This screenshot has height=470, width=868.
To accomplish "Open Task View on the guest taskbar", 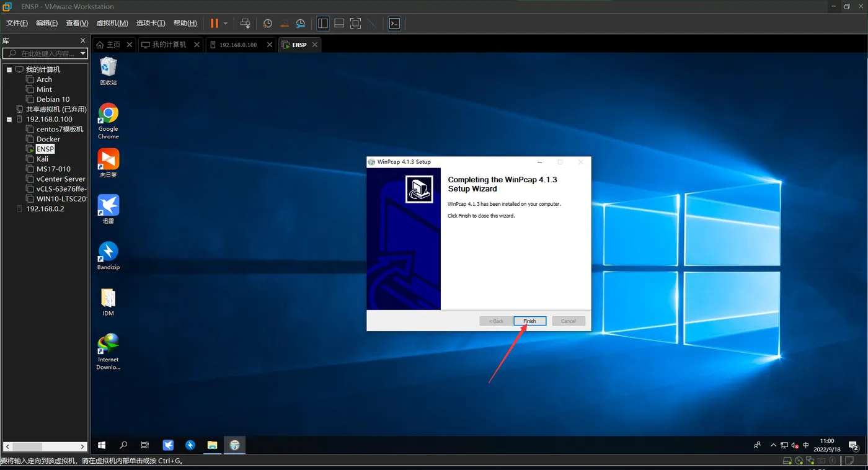I will (145, 445).
